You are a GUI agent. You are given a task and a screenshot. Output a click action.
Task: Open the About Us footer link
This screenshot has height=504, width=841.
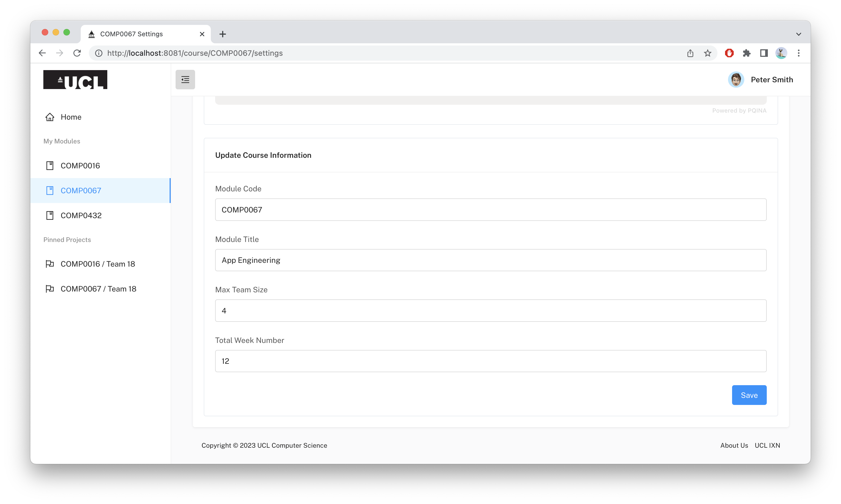pos(734,445)
